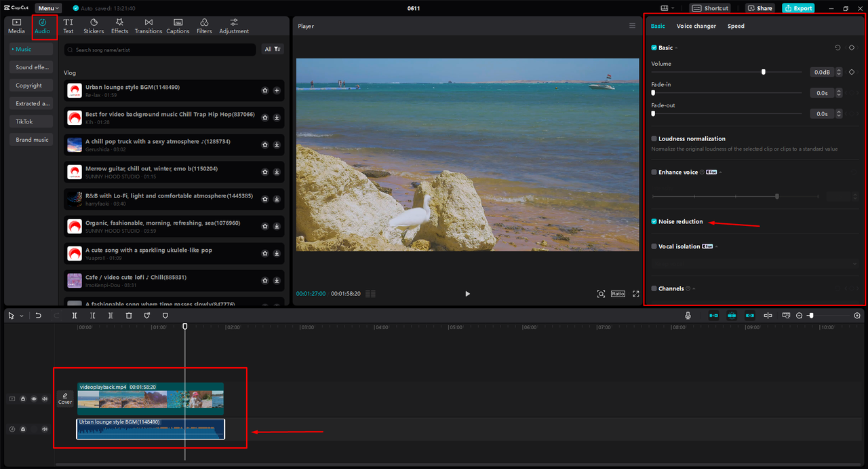Mute the video track audio
Viewport: 868px width, 469px height.
(45, 399)
